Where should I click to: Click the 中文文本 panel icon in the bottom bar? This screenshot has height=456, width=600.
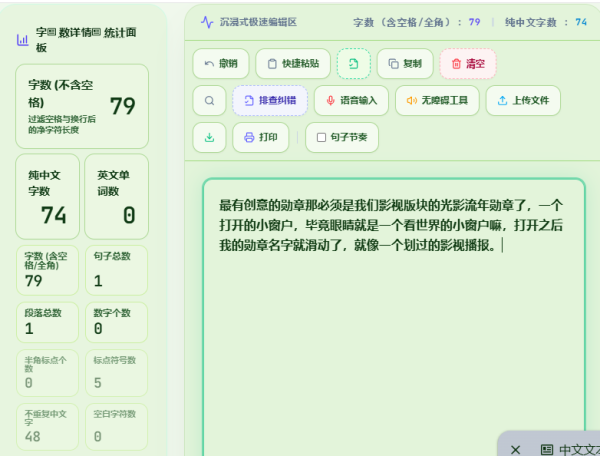click(547, 449)
